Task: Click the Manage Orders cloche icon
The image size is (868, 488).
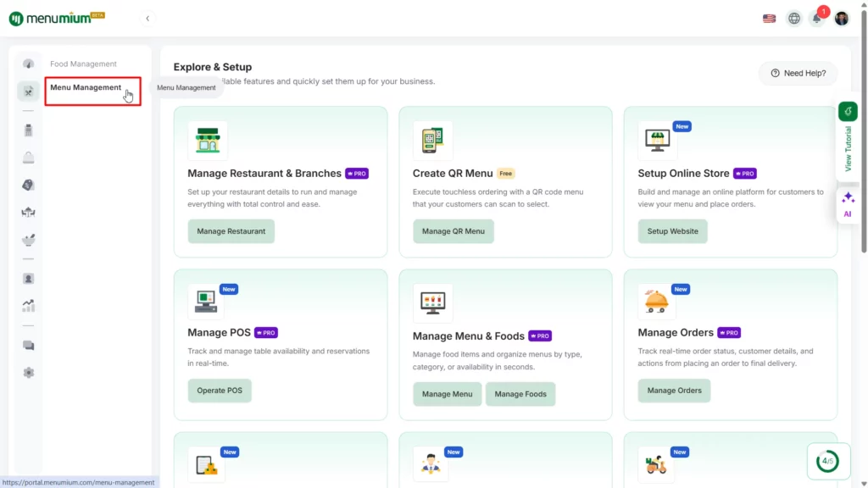Action: (x=657, y=302)
